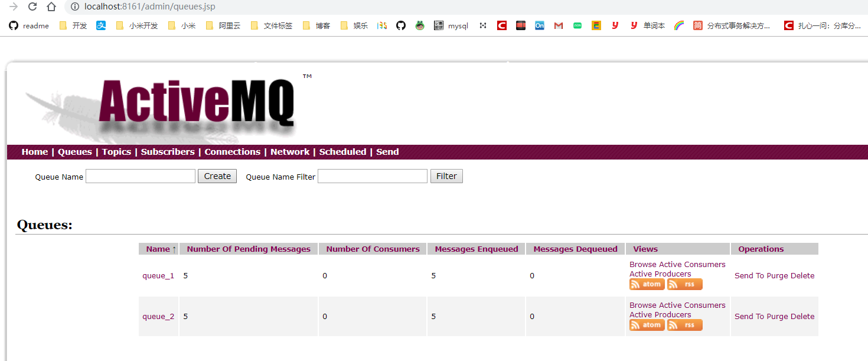Screen dimensions: 868x361
Task: Click the browser forward arrow
Action: click(14, 7)
